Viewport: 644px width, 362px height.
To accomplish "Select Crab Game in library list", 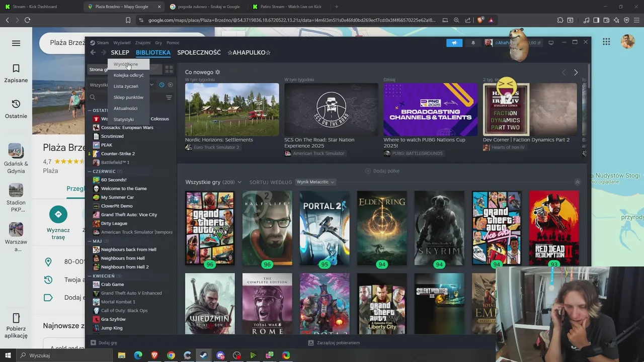I will [x=112, y=285].
